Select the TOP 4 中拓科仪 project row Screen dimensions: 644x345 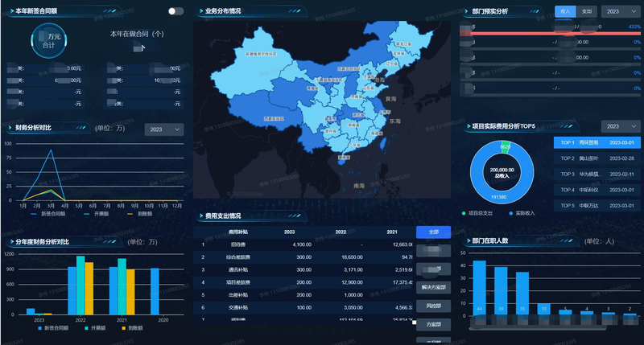click(x=597, y=190)
